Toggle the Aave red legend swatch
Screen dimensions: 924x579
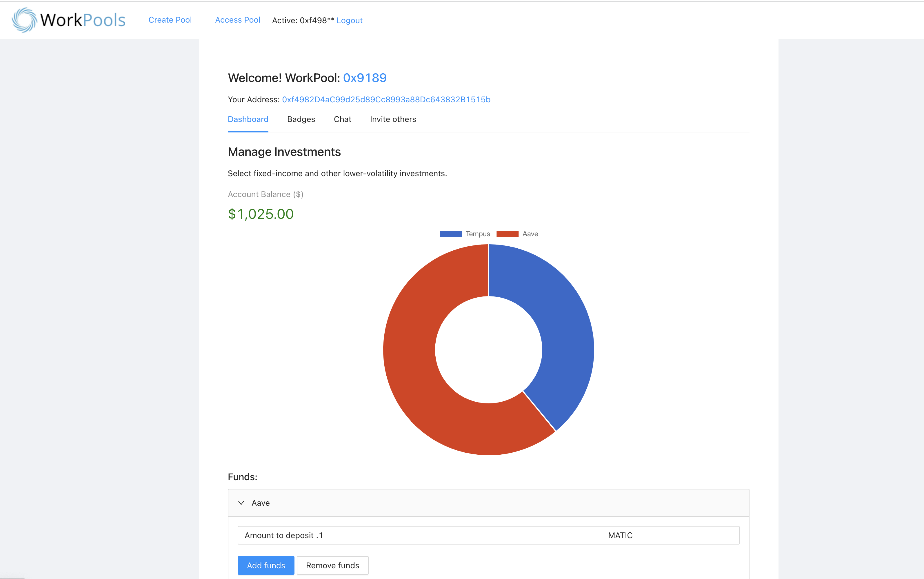pos(508,234)
